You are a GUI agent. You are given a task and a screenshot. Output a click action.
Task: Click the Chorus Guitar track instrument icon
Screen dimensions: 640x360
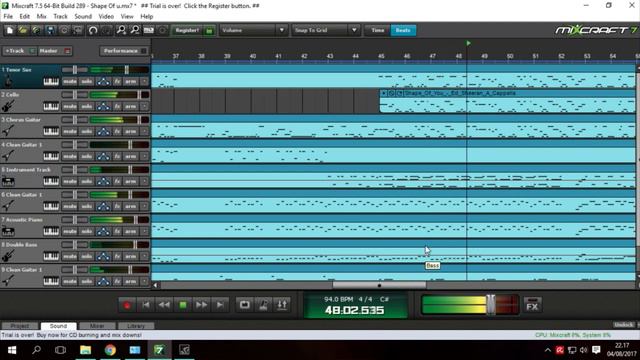pyautogui.click(x=8, y=131)
